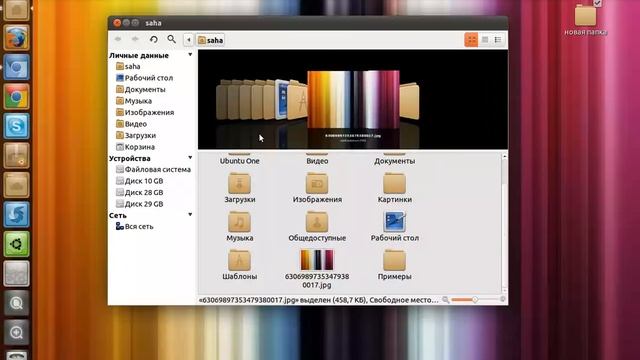Launch Skype from the launcher
The image size is (640, 360).
pos(16,126)
